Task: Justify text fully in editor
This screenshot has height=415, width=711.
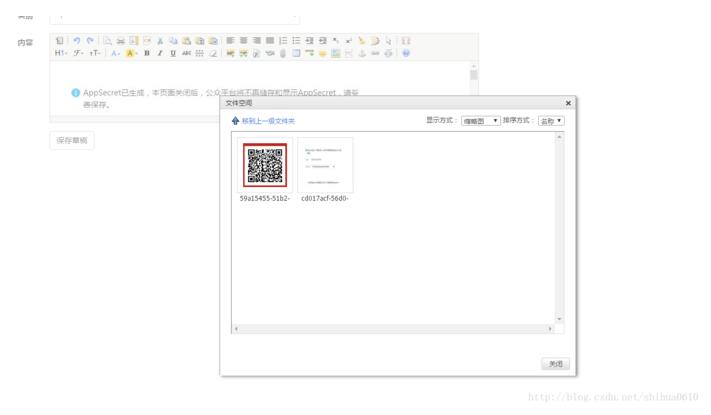Action: click(x=270, y=41)
